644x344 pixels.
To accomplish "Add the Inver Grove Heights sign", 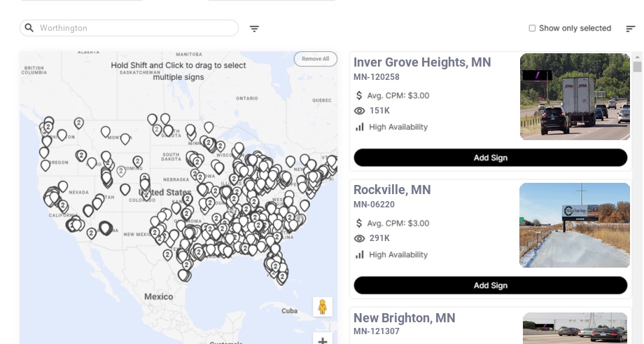I will (490, 158).
